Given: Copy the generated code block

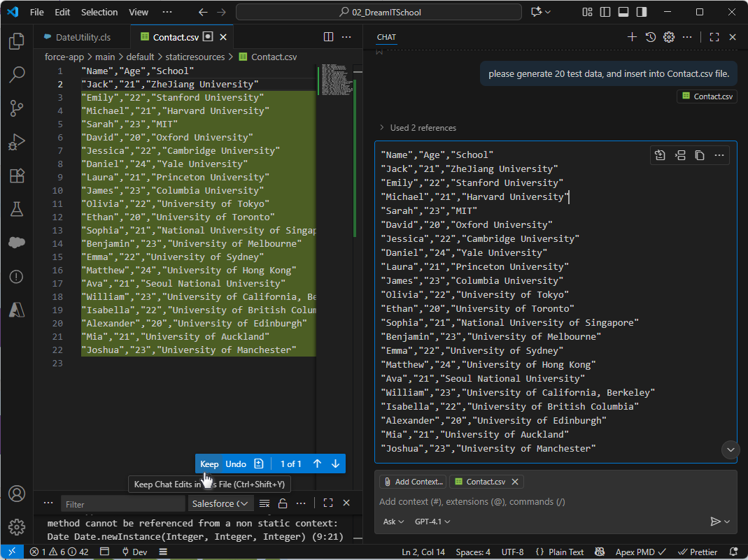Looking at the screenshot, I should pos(699,155).
